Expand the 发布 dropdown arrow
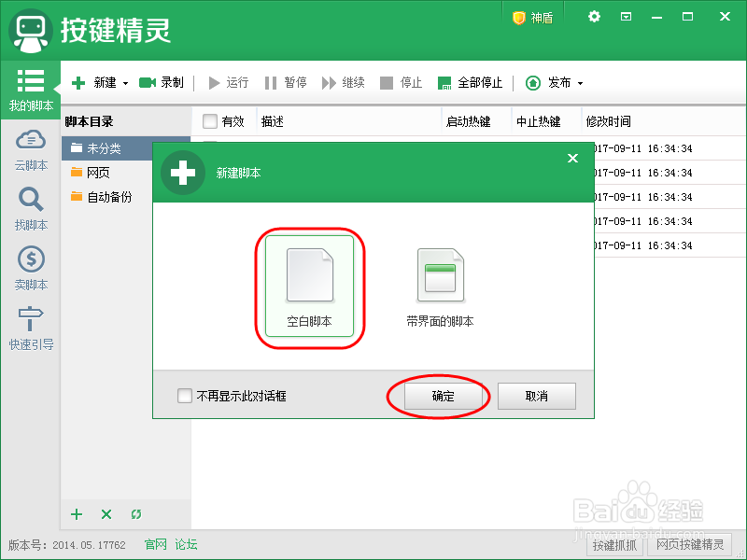Screen dimensions: 747x560 [580, 83]
